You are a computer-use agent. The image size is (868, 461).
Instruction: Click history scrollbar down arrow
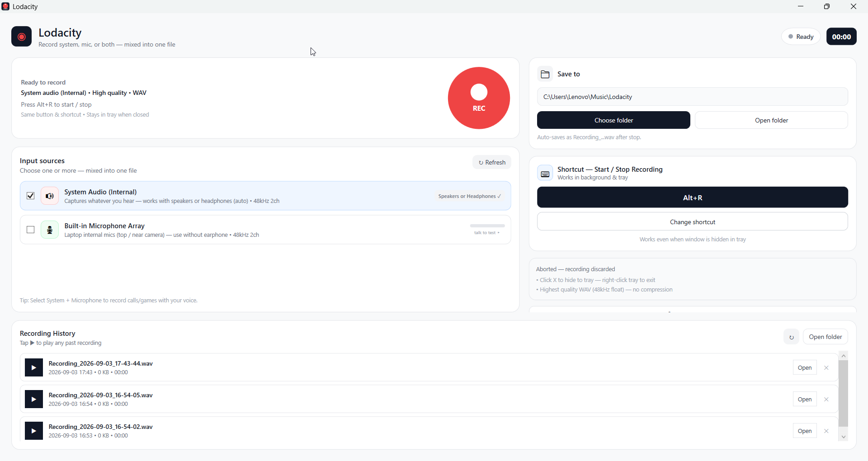(x=844, y=437)
